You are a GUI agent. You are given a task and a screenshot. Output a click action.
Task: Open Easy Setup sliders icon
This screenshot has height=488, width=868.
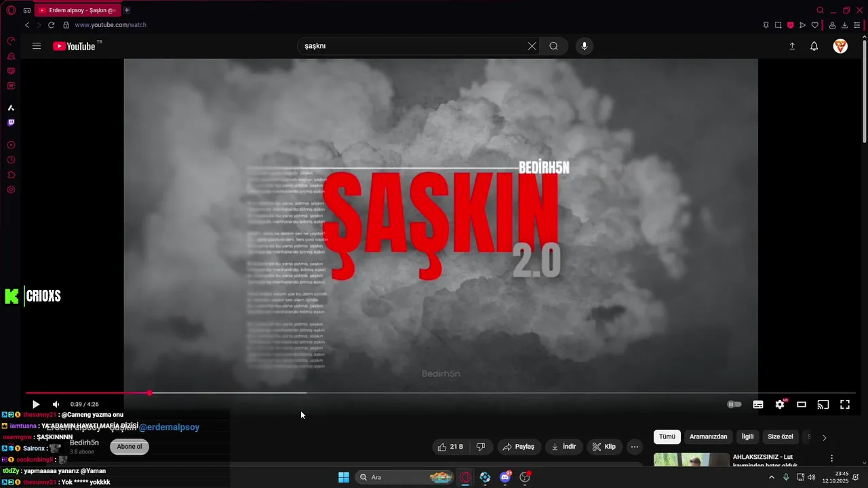857,25
